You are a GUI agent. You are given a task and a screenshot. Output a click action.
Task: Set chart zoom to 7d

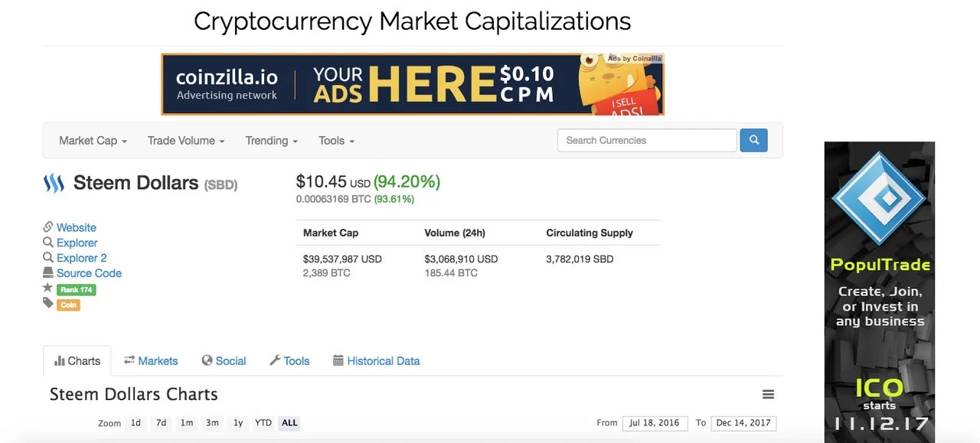(161, 423)
